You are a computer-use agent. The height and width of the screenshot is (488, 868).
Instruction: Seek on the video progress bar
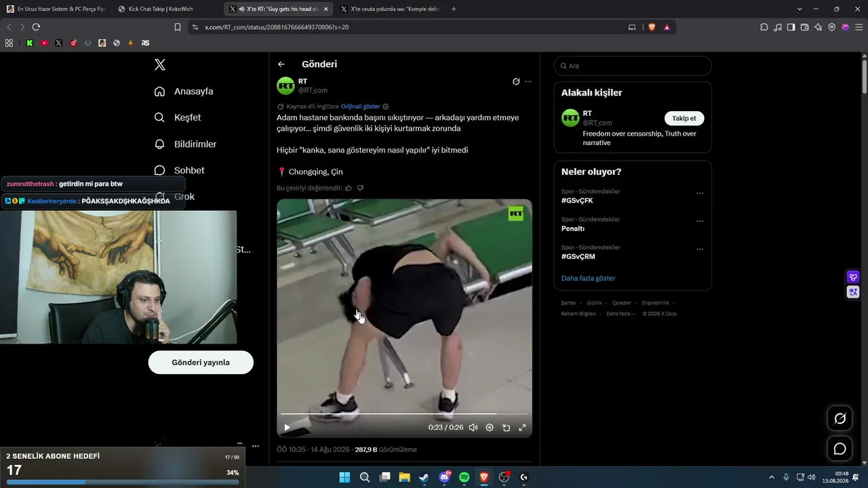click(404, 413)
